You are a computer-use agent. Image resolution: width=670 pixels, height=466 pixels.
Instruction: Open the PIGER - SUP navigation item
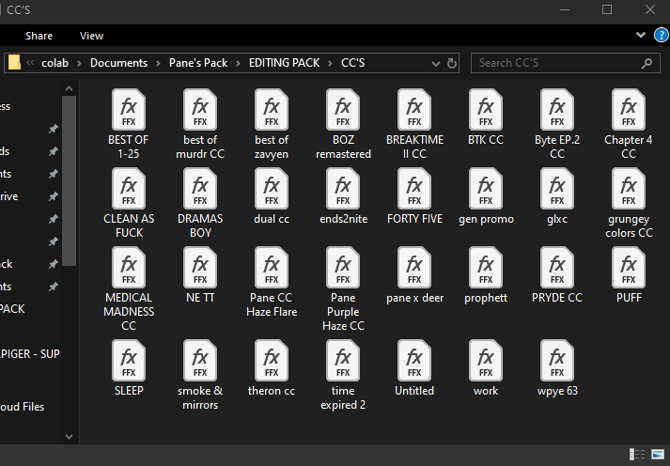(x=30, y=354)
